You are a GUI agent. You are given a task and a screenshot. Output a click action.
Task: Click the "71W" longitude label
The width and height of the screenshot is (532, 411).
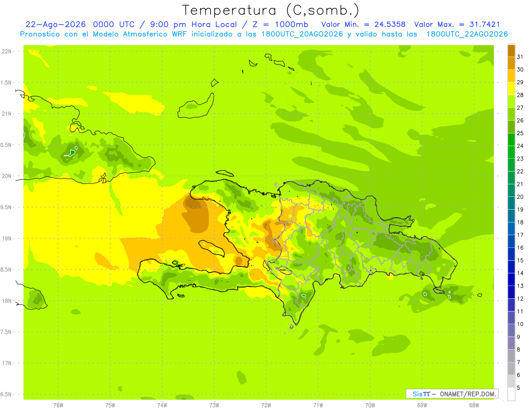coord(318,405)
